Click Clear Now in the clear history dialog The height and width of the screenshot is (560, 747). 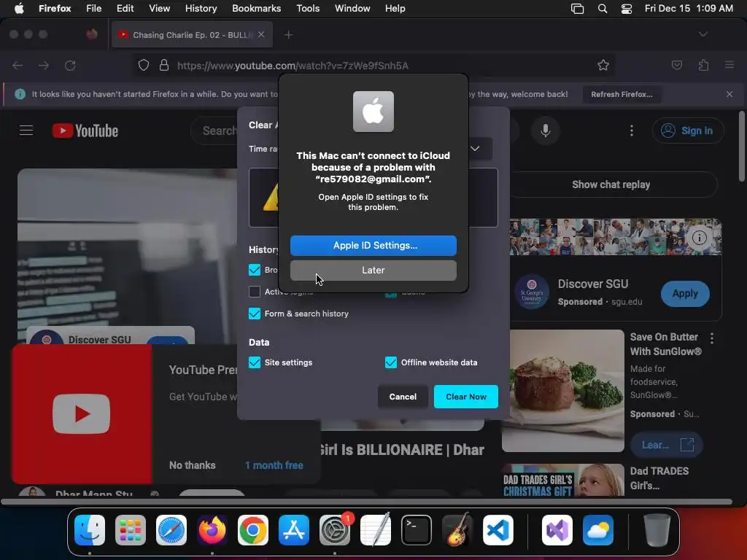coord(466,397)
